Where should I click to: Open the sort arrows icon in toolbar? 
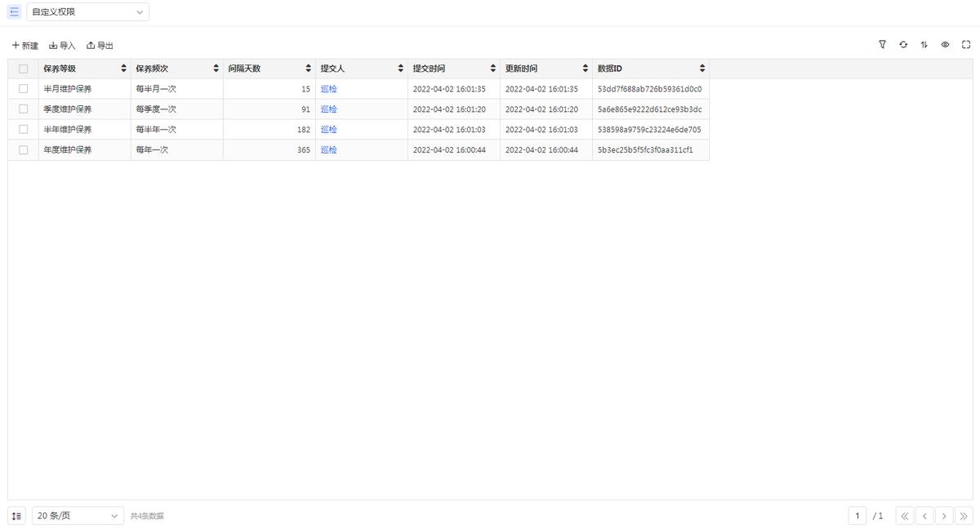[x=924, y=45]
